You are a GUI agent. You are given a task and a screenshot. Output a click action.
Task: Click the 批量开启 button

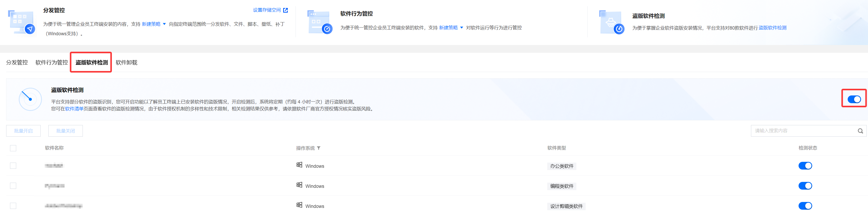(23, 131)
